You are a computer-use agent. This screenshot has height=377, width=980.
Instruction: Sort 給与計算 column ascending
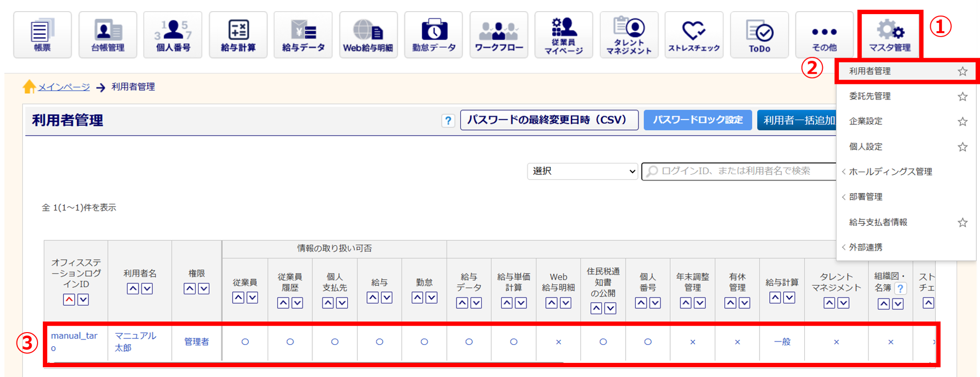point(775,298)
